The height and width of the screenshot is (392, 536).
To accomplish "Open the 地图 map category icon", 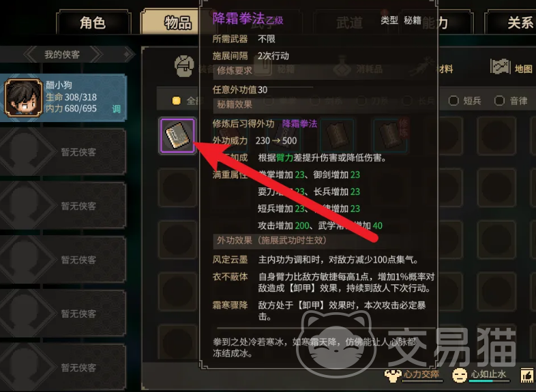I will [x=500, y=67].
